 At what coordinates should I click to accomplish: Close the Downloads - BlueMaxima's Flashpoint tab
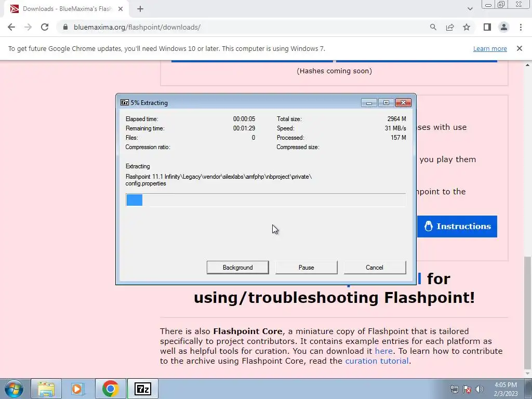[x=121, y=9]
